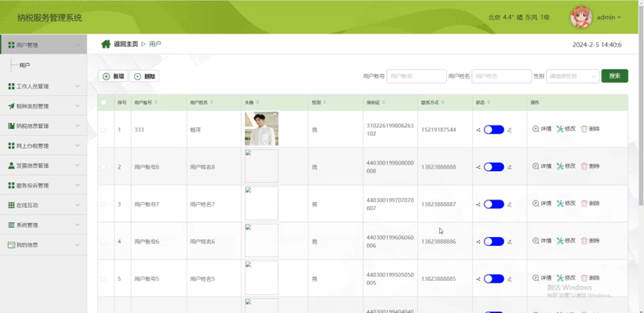644x313 pixels.
Task: Toggle status switch for user 333
Action: 494,130
